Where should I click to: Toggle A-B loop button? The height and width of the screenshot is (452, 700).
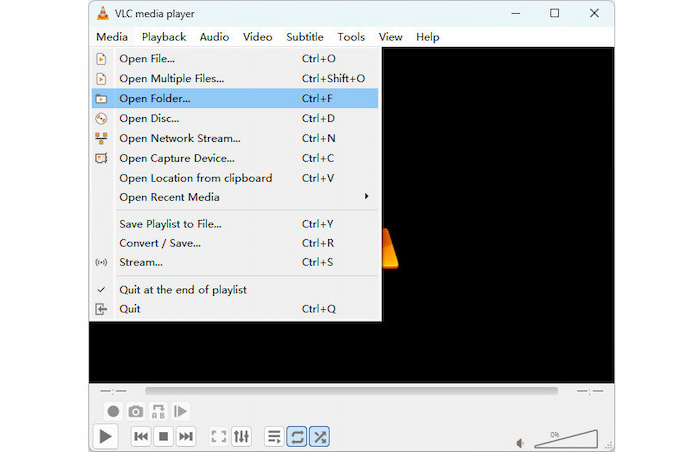[158, 411]
